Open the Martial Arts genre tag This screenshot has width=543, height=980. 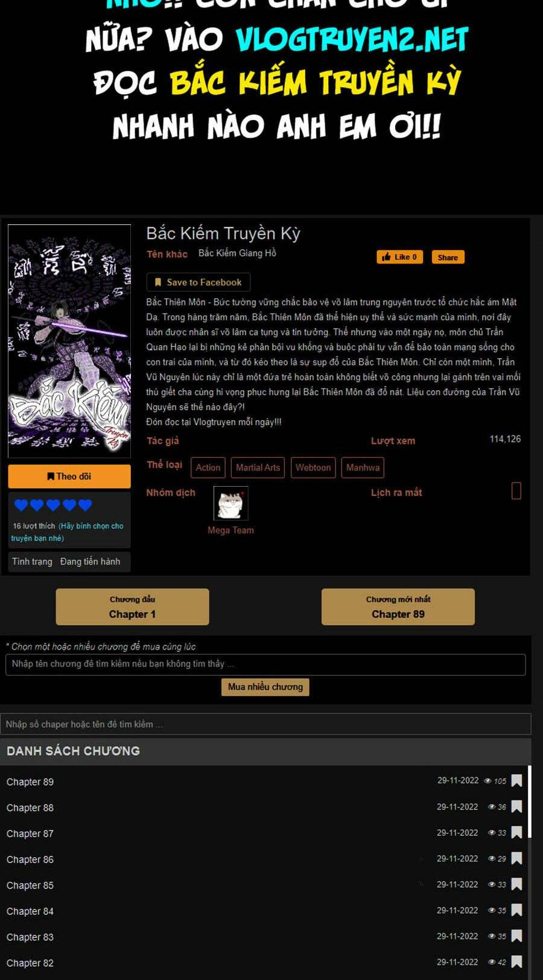click(258, 467)
